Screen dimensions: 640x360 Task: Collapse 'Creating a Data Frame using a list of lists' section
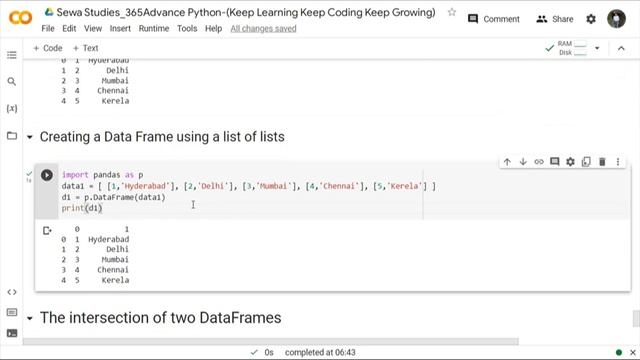pyautogui.click(x=30, y=137)
